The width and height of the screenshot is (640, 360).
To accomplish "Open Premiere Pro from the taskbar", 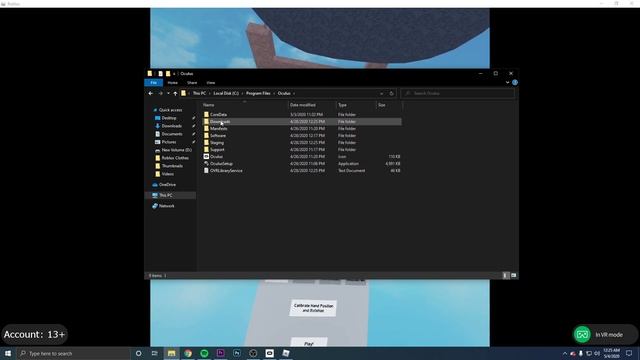I will (220, 353).
